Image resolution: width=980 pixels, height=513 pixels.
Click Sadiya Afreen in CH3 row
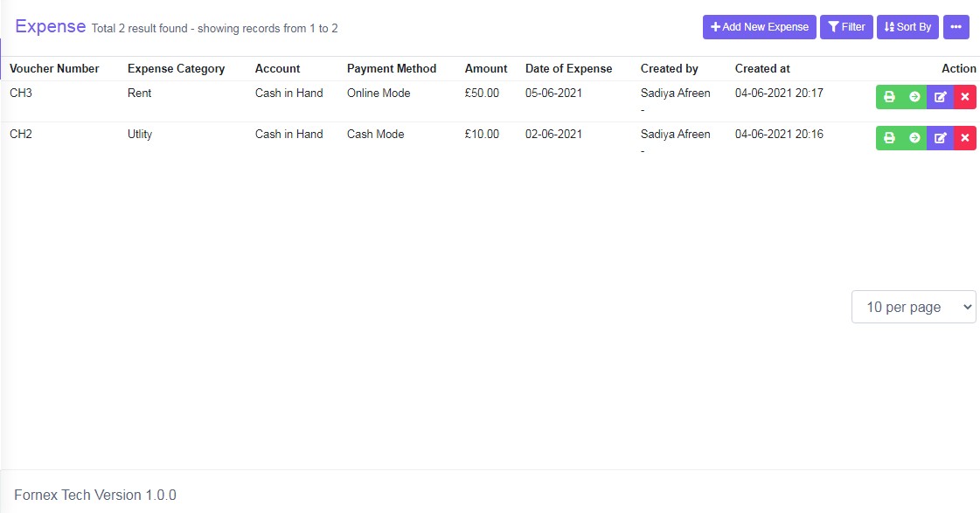(676, 94)
